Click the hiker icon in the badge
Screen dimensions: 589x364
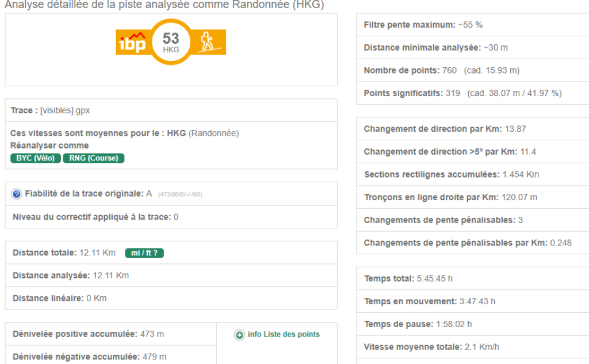[207, 42]
